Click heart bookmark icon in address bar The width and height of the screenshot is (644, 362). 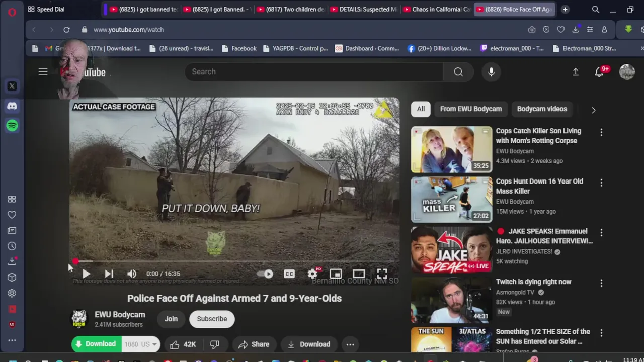point(561,30)
